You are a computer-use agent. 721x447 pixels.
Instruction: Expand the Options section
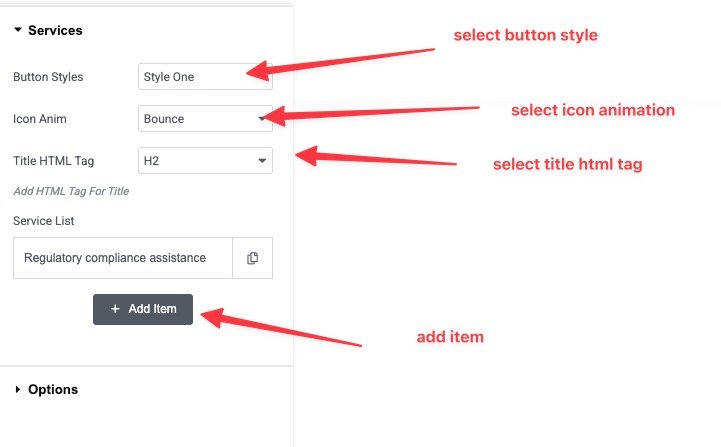(53, 390)
